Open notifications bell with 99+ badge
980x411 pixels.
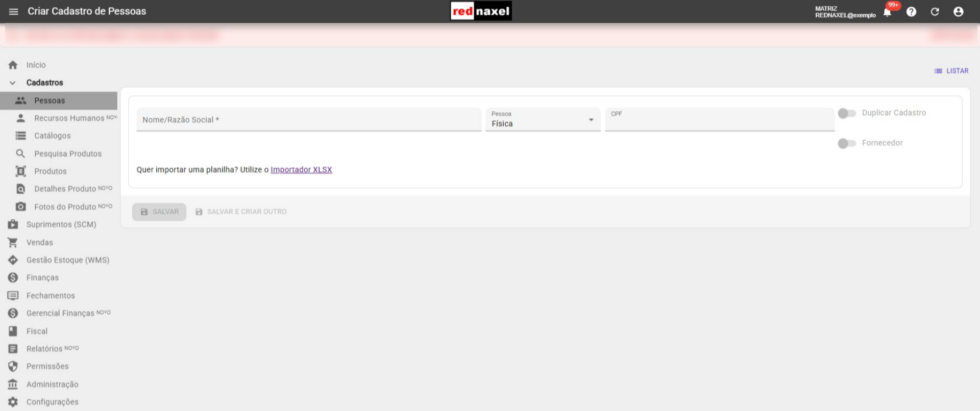click(x=888, y=12)
